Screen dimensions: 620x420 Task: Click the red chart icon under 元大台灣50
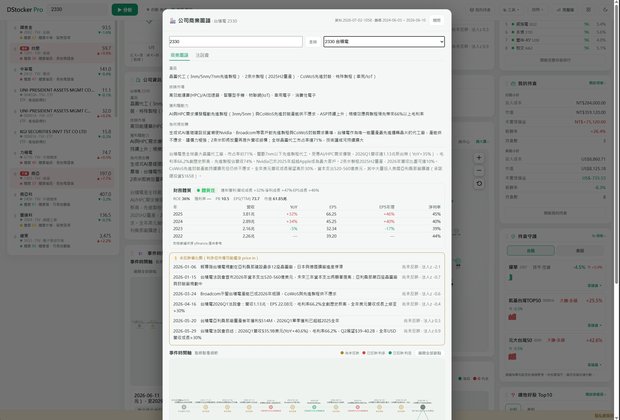(x=512, y=356)
